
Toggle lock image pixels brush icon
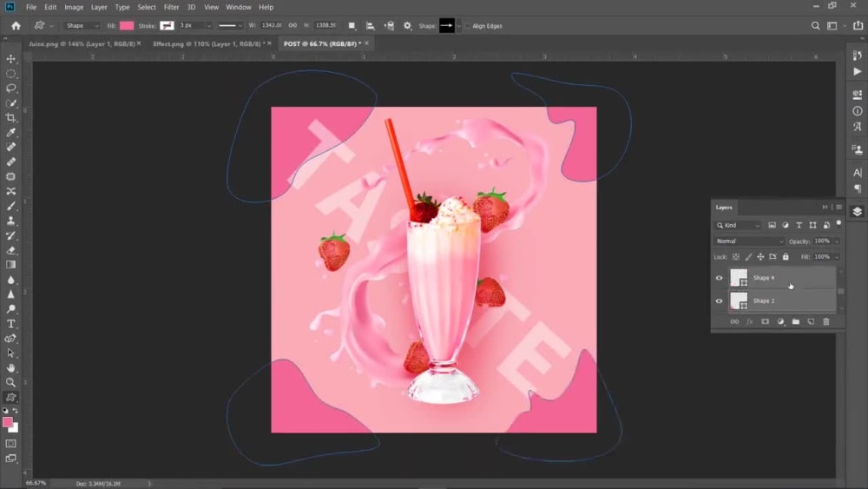pos(748,257)
